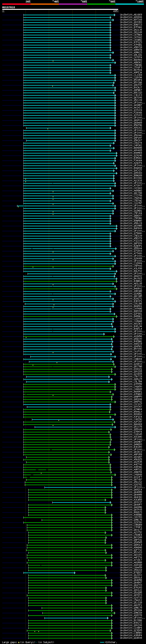The width and height of the screenshot is (146, 644).
Task: Open hit UniRef100_O81149
Action: [x=131, y=32]
